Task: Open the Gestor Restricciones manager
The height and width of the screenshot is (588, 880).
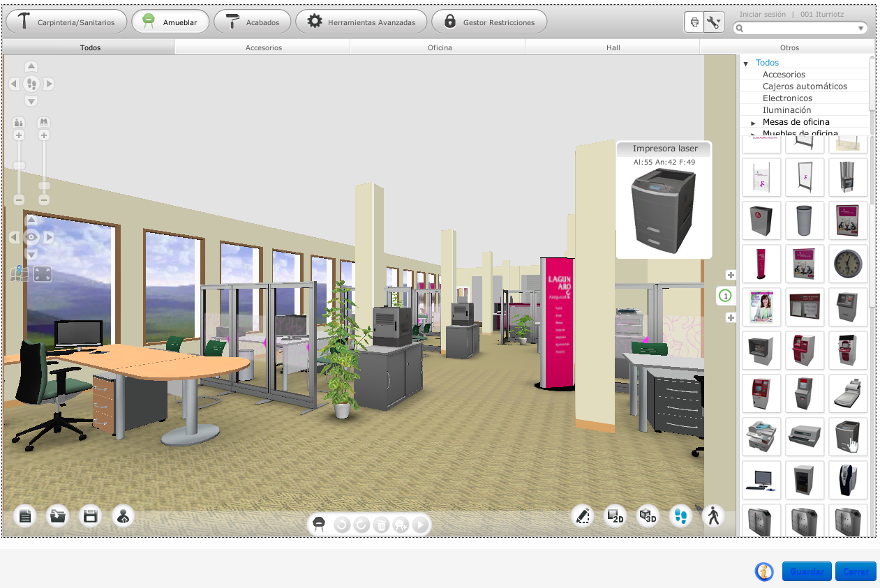Action: (x=489, y=22)
